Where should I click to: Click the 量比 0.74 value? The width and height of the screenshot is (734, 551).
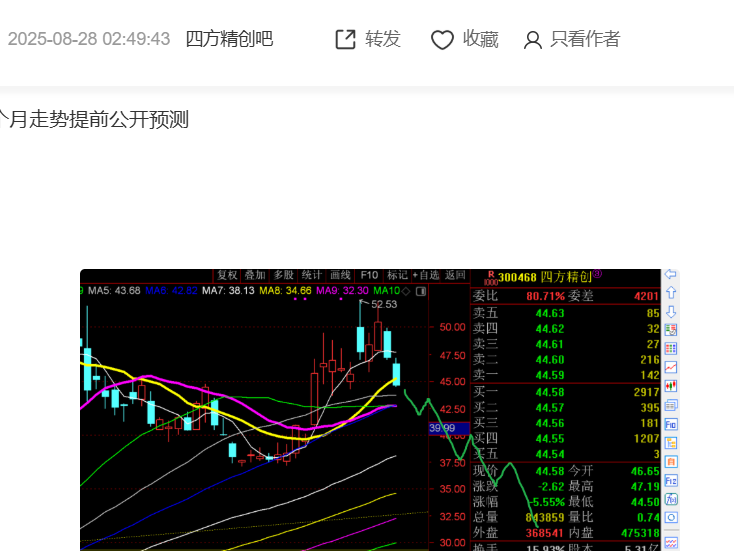click(648, 517)
